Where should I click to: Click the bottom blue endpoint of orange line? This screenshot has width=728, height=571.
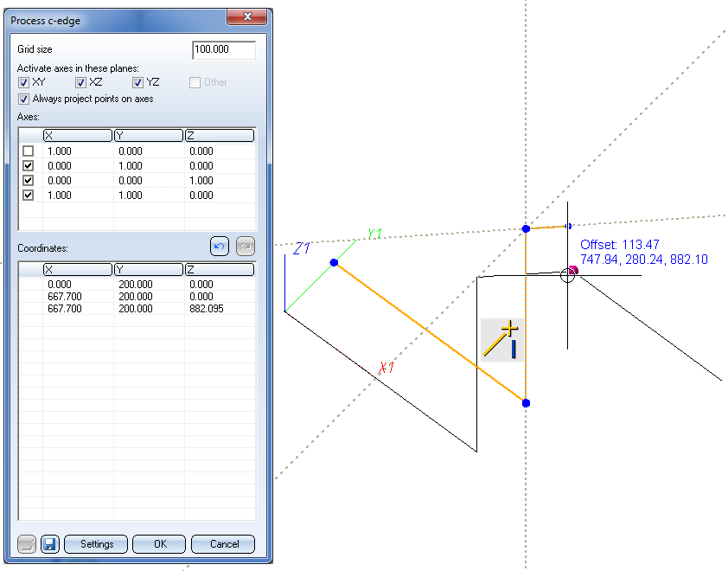tap(526, 403)
